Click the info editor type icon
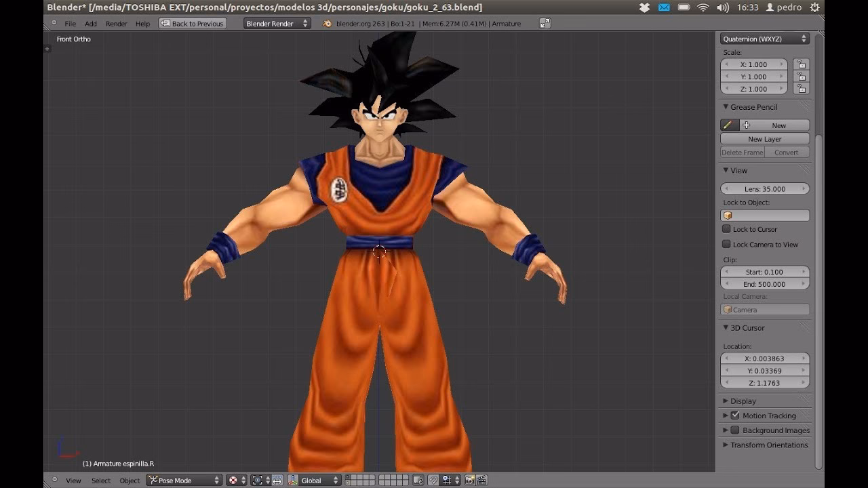 tap(54, 22)
